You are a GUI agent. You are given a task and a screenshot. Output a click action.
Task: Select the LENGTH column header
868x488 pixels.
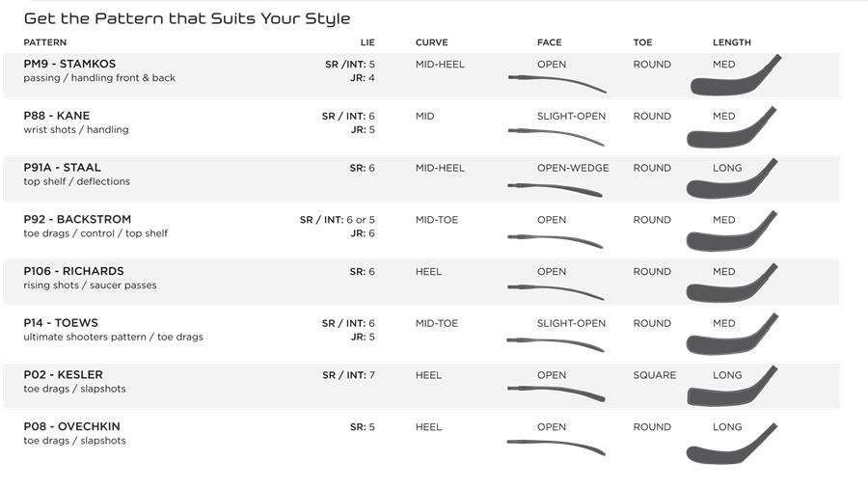(732, 42)
